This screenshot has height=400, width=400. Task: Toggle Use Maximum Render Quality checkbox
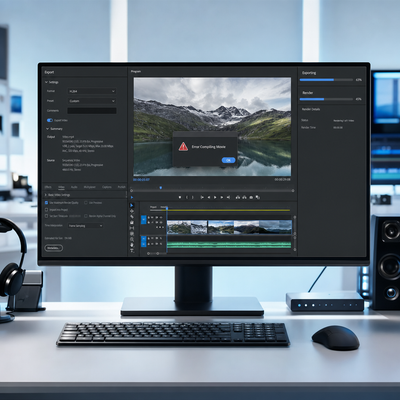tap(46, 203)
